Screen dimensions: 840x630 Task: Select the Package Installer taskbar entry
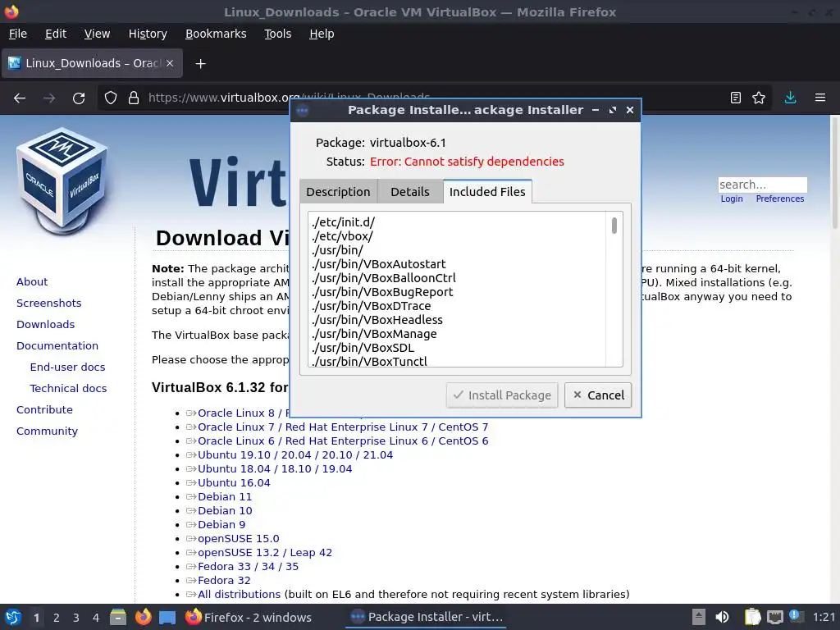click(427, 617)
